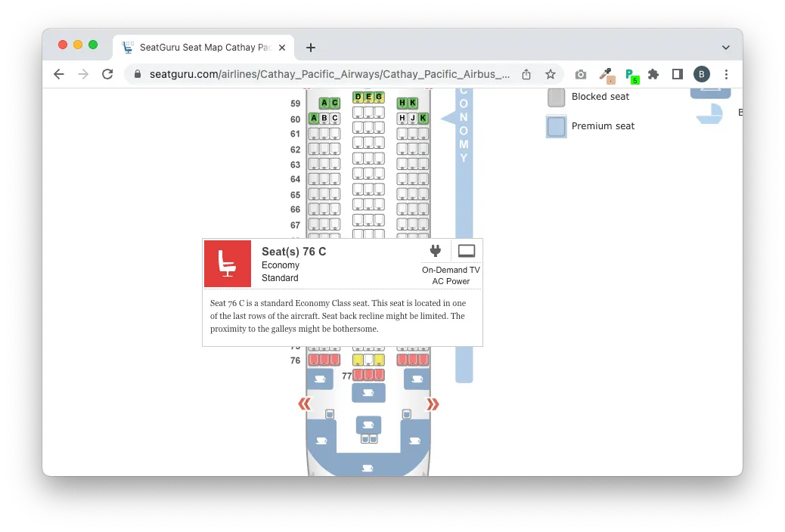This screenshot has height=532, width=785.
Task: Select the white middle seat in row 76
Action: click(368, 360)
